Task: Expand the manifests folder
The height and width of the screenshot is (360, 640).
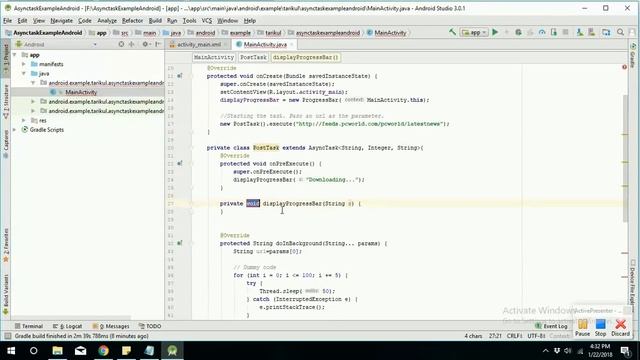Action: point(24,64)
